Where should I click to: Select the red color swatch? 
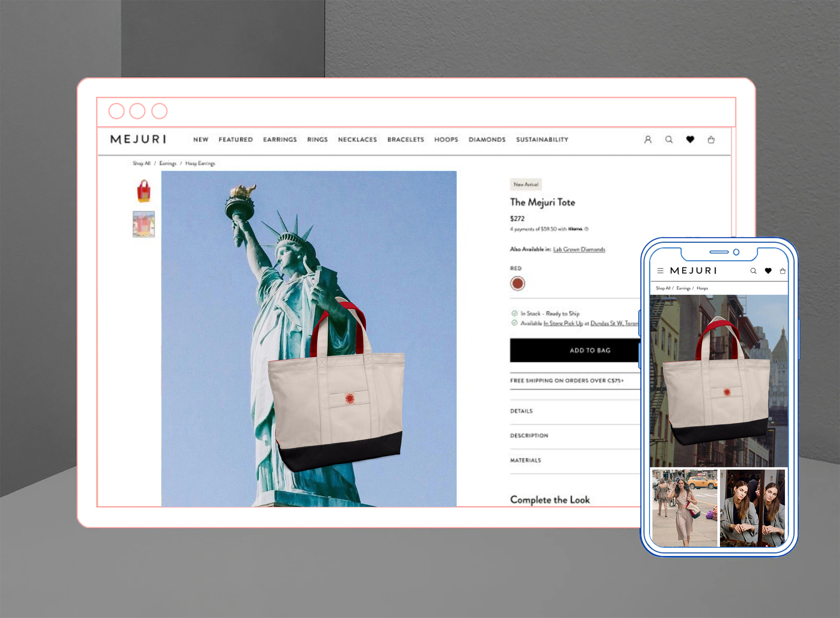click(517, 284)
